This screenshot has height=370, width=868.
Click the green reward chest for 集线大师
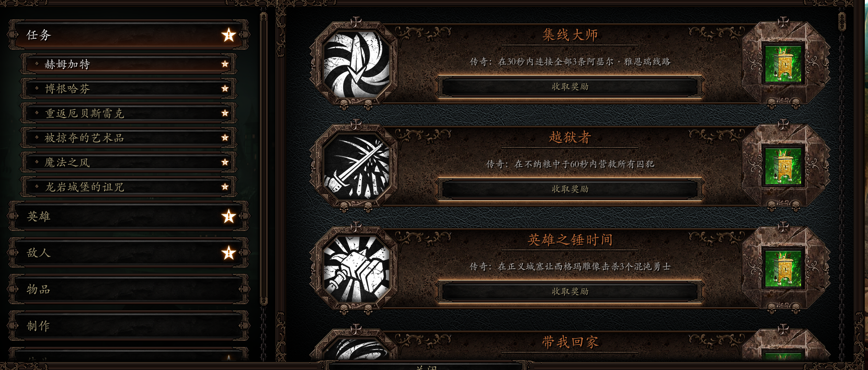pos(783,64)
